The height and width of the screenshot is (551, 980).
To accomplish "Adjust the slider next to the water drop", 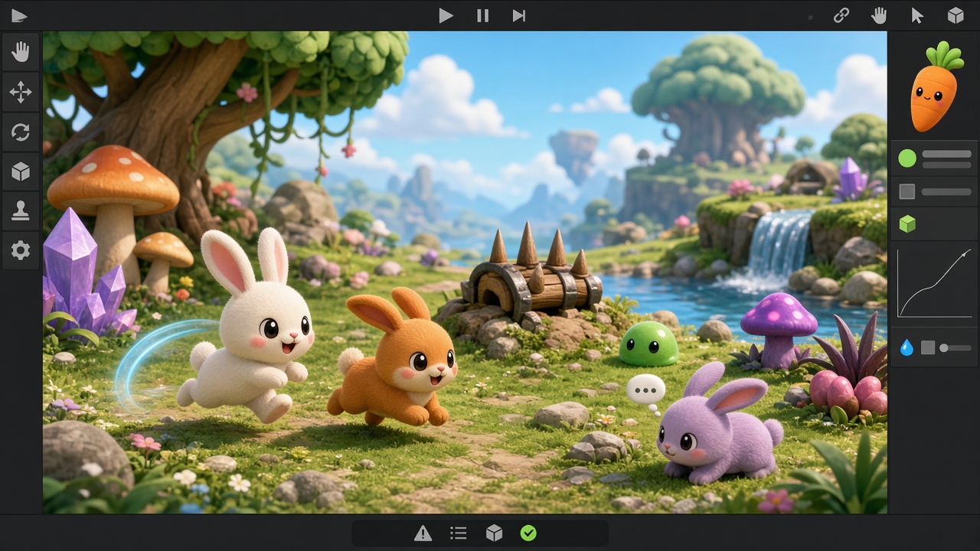I will 955,347.
